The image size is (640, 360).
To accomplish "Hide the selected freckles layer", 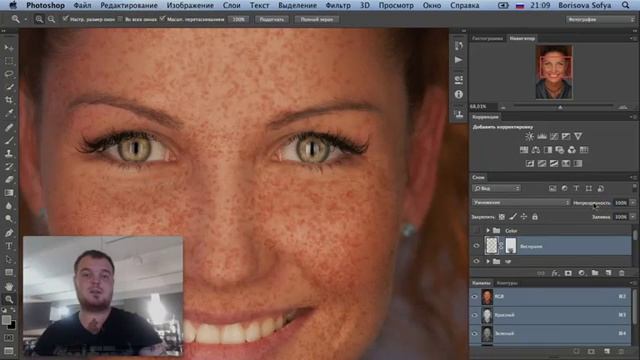I will (476, 246).
